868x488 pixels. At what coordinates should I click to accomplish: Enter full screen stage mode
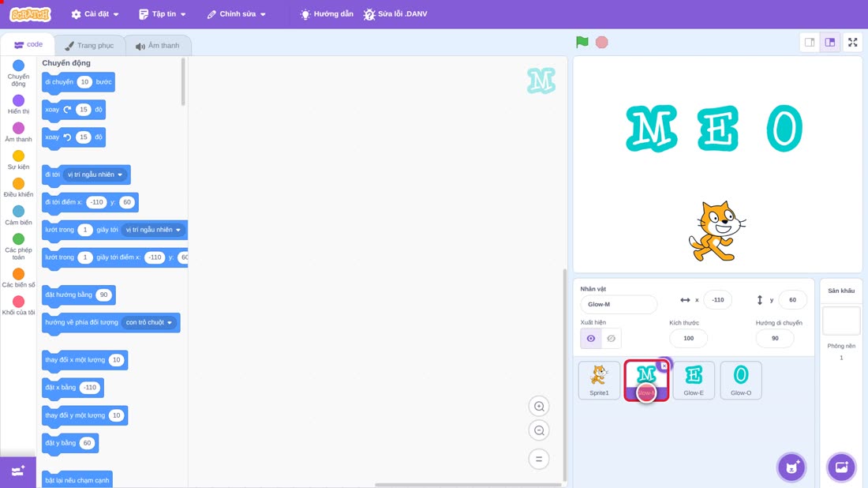pos(852,42)
